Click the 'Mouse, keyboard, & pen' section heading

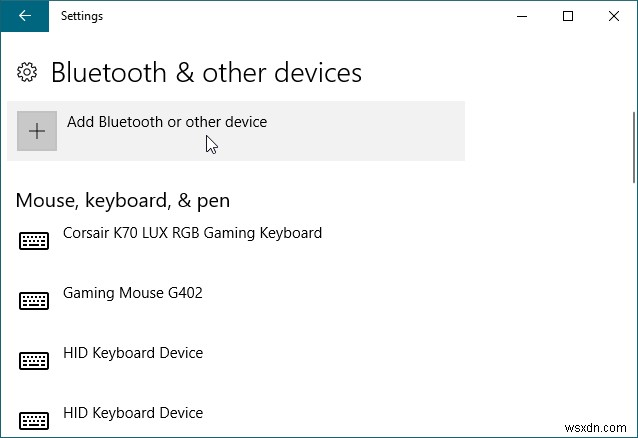pyautogui.click(x=123, y=200)
